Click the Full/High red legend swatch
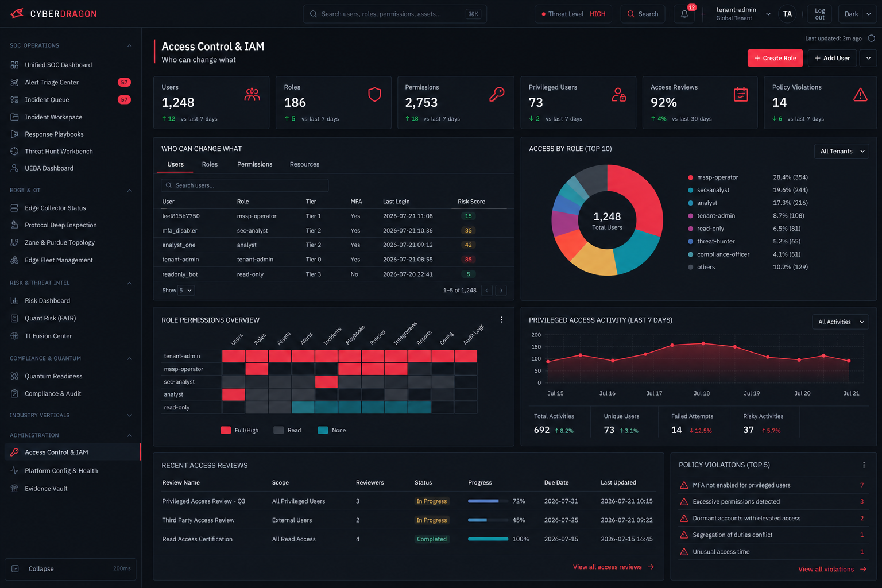 click(226, 430)
